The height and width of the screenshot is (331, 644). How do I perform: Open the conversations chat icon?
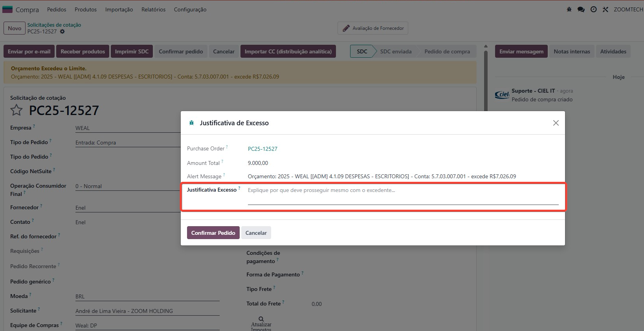pyautogui.click(x=581, y=9)
